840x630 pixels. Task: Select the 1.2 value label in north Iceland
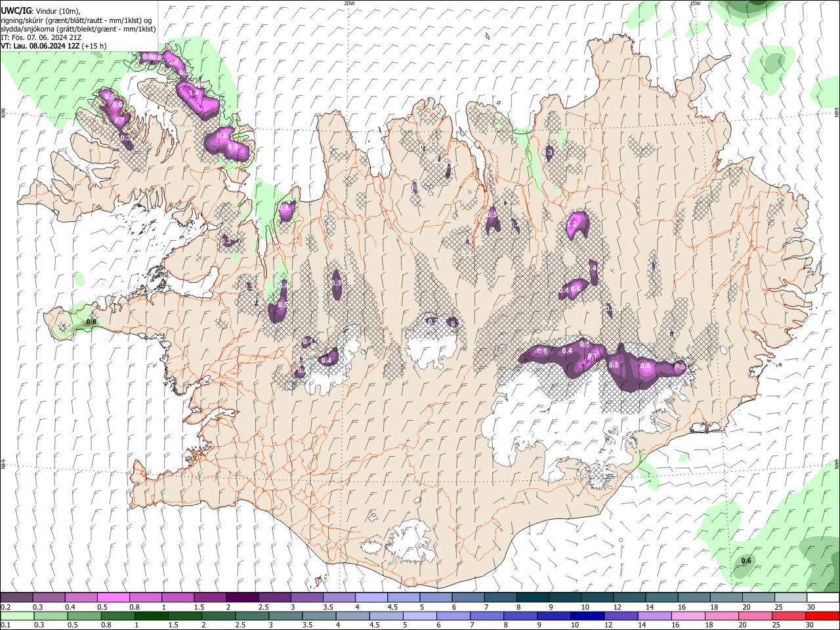tap(572, 224)
